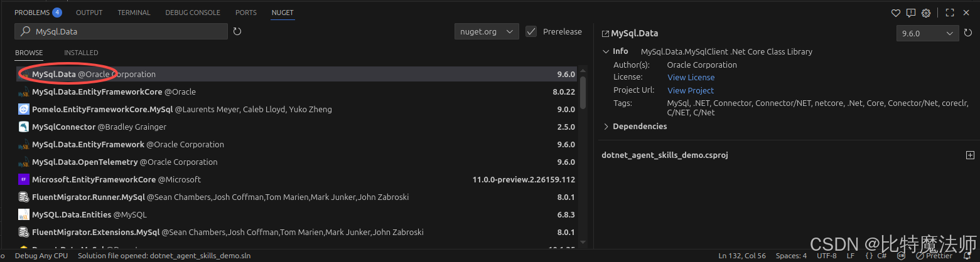Select MySql.Data.EntityFramework @Oracle Corporation row
The image size is (980, 262).
tap(297, 144)
